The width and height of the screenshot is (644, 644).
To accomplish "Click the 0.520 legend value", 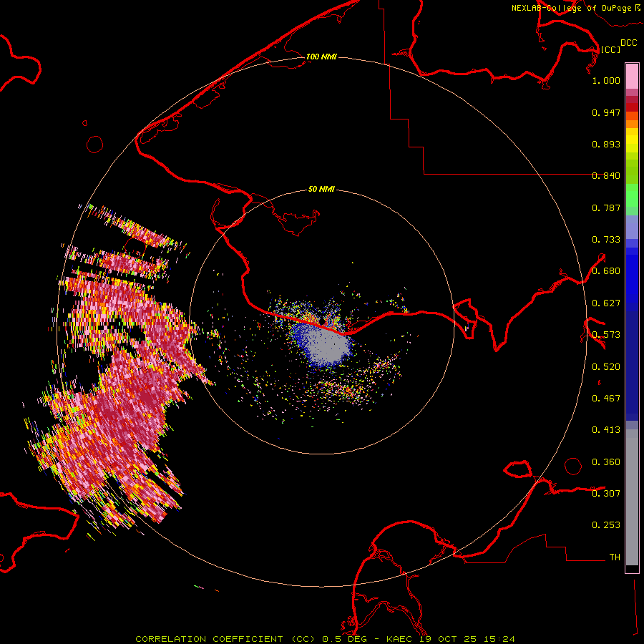I will tap(606, 367).
